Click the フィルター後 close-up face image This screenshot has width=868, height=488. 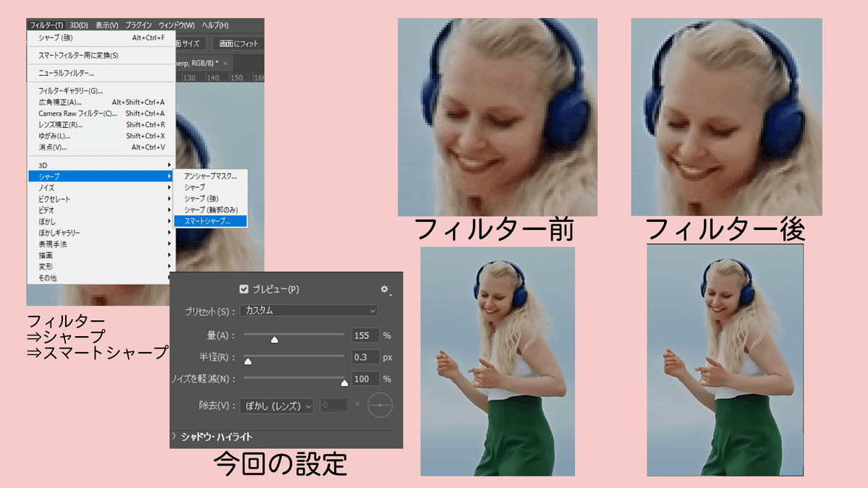(x=727, y=117)
